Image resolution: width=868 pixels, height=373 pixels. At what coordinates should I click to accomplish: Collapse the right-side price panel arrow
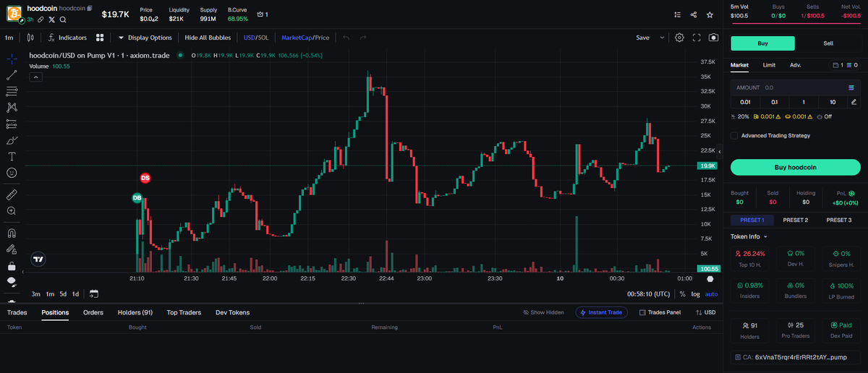(720, 151)
